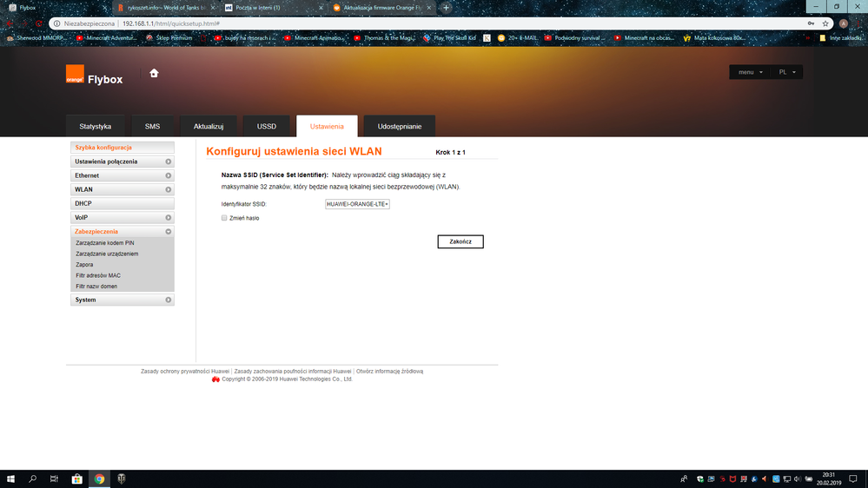
Task: Open the Play The Skull Kid bookmark
Action: click(x=449, y=38)
